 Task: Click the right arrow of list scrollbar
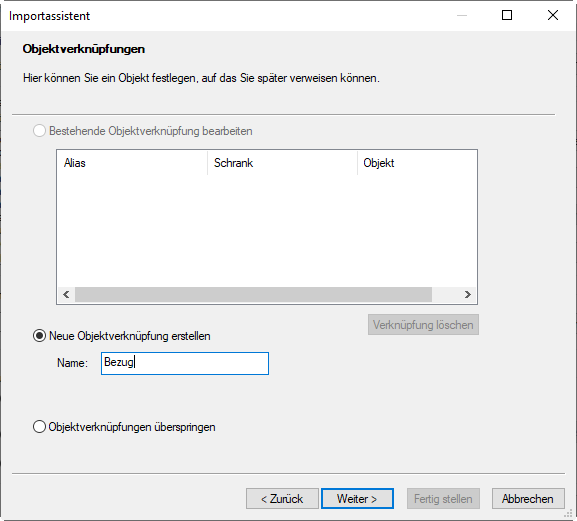click(x=468, y=294)
